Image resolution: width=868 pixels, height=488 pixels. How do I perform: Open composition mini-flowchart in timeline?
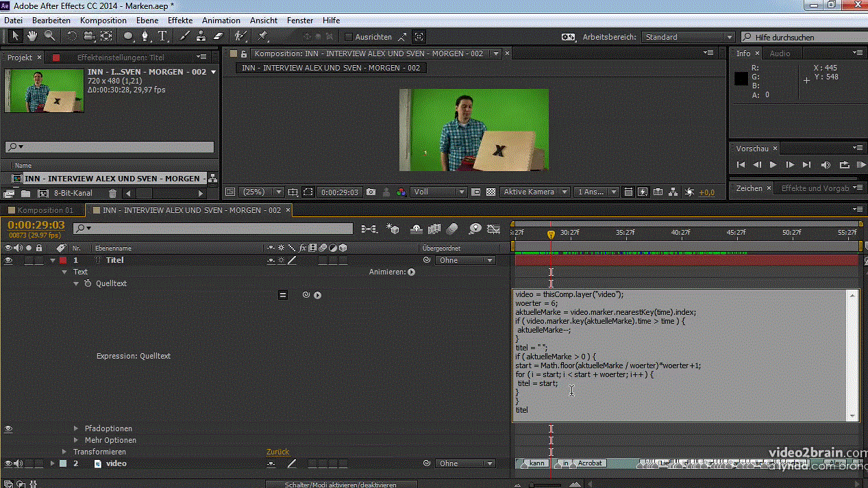[x=369, y=229]
